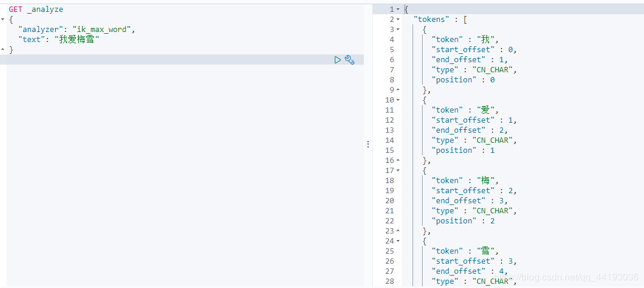Click "position" : 2 on line 22

coord(463,220)
